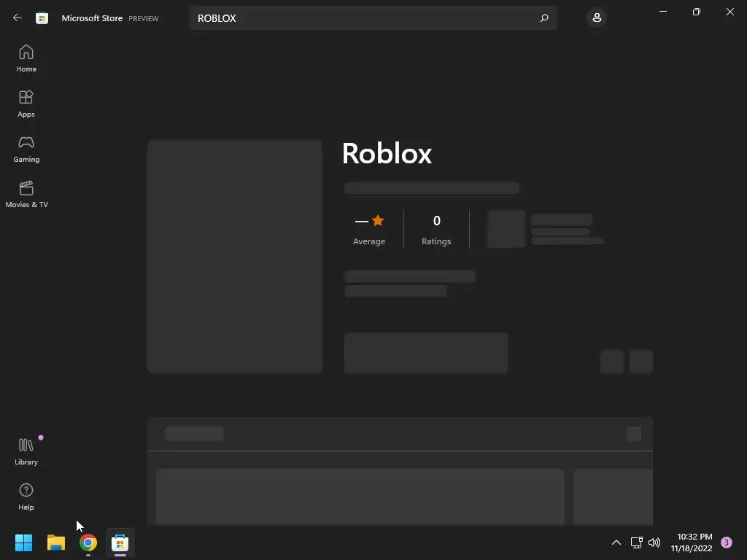
Task: Close the Microsoft Store window
Action: click(x=729, y=12)
